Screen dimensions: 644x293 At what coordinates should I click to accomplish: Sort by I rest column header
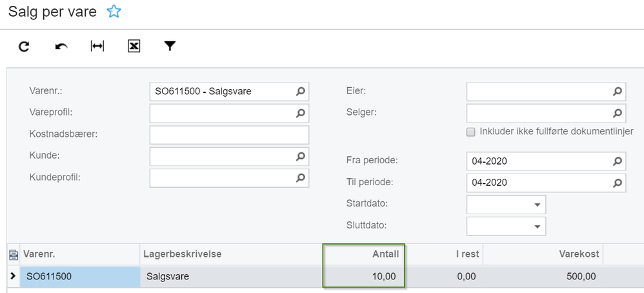[443, 254]
